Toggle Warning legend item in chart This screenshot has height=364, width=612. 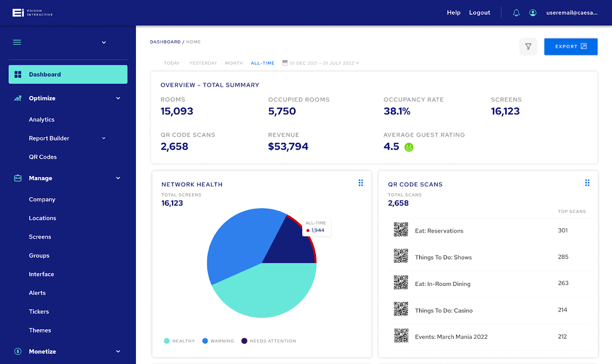pos(218,341)
